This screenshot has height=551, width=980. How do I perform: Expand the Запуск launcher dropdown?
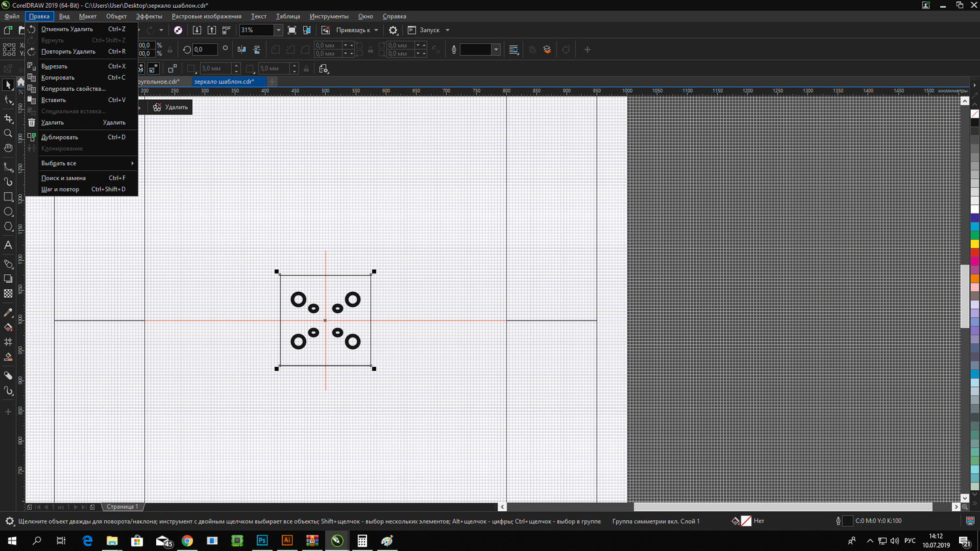pos(448,30)
